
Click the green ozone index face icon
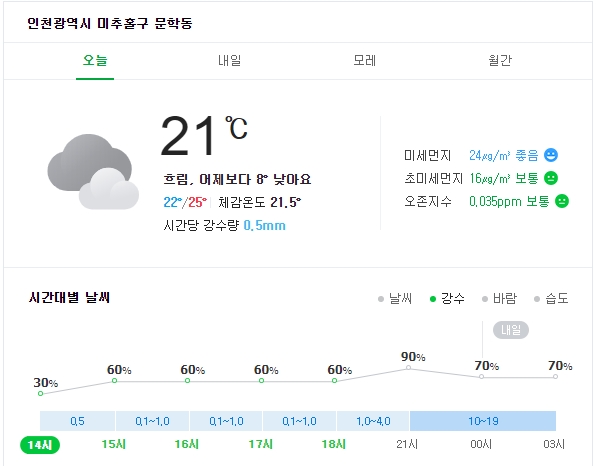562,201
